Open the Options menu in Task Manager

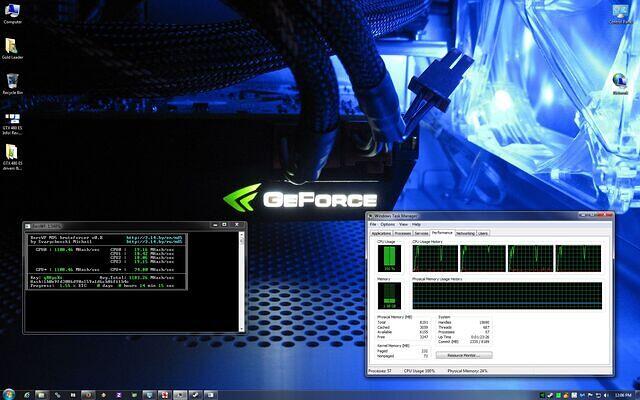coord(387,224)
